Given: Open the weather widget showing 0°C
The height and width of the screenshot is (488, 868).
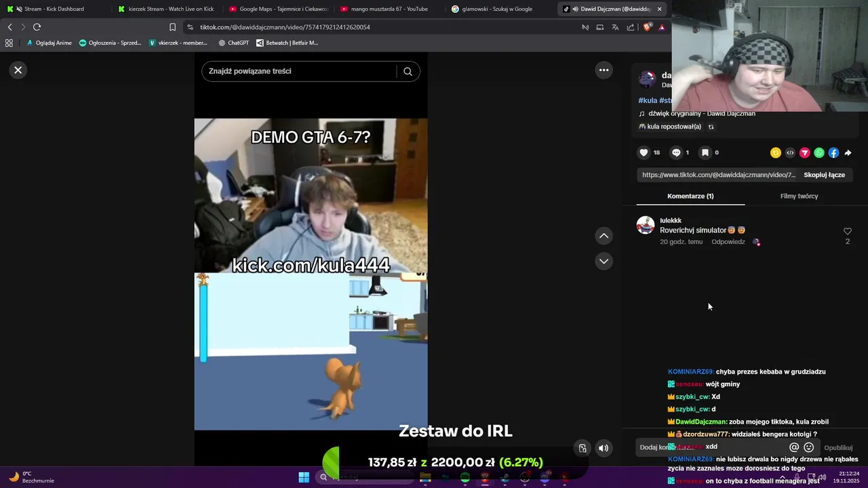Looking at the screenshot, I should click(31, 477).
